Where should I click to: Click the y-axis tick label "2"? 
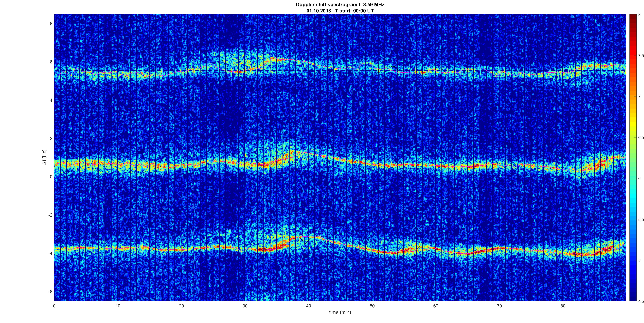pyautogui.click(x=51, y=138)
